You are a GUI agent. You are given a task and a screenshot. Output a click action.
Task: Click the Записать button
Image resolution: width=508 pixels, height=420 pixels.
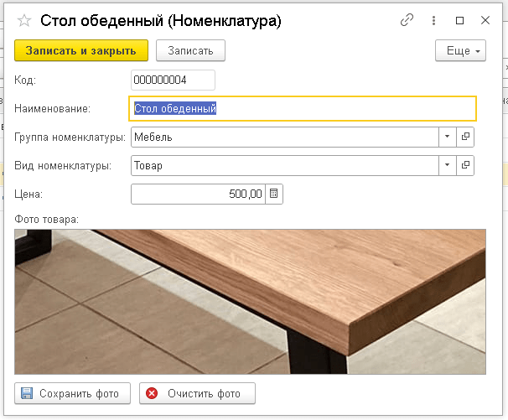click(x=190, y=50)
